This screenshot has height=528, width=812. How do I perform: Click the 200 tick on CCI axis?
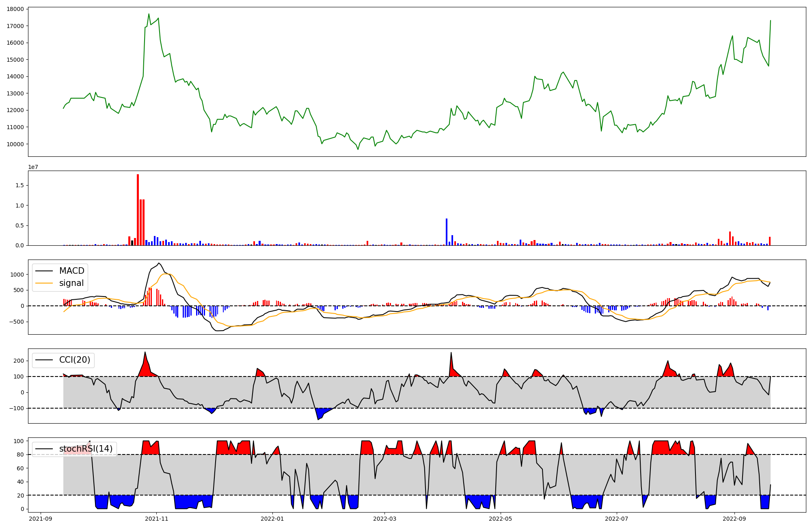pos(19,361)
